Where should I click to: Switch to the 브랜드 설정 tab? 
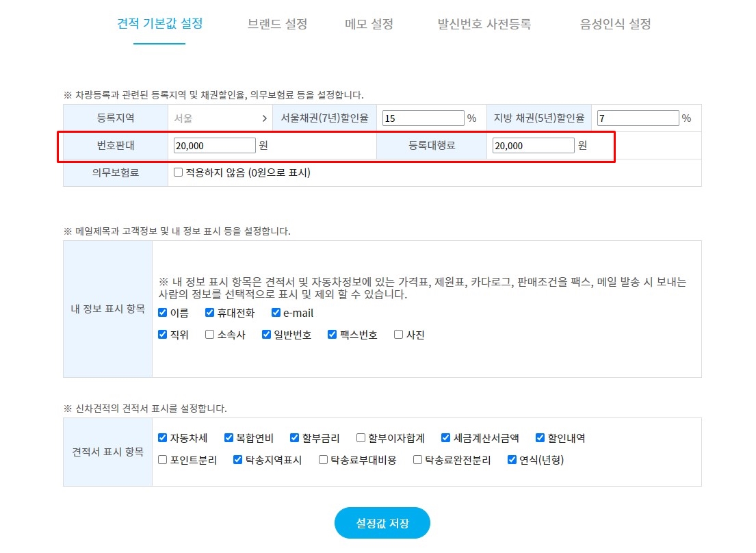(x=277, y=24)
